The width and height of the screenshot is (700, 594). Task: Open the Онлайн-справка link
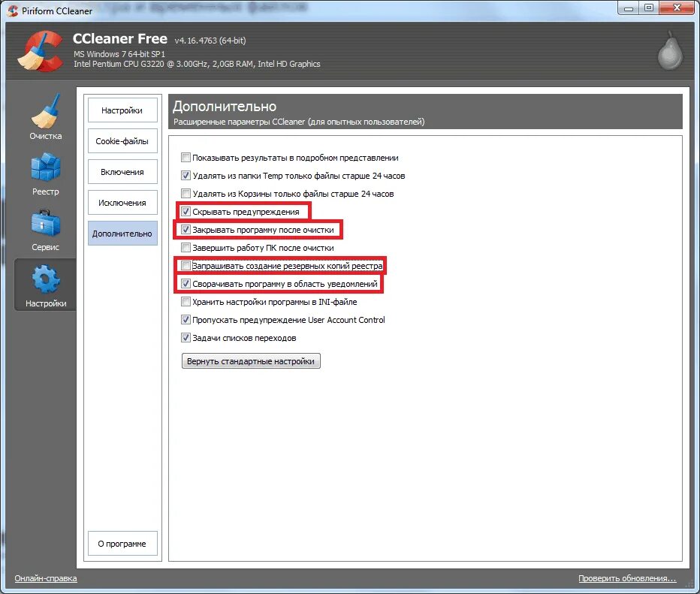pyautogui.click(x=46, y=578)
